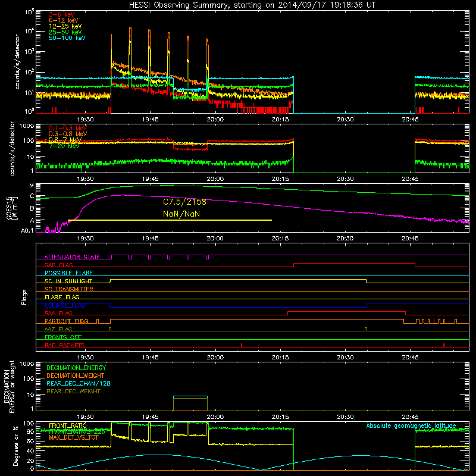
Task: Select the 3-6 keV legend label
Action: click(x=62, y=14)
